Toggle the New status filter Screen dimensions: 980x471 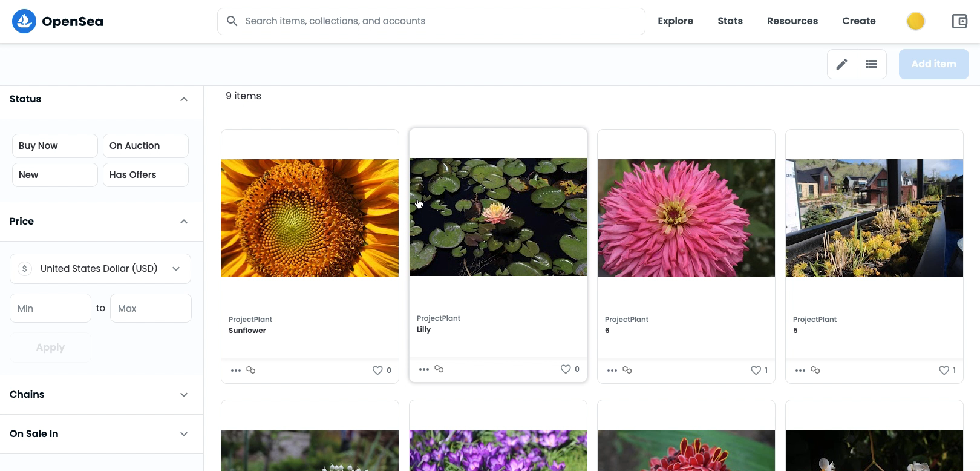coord(55,175)
